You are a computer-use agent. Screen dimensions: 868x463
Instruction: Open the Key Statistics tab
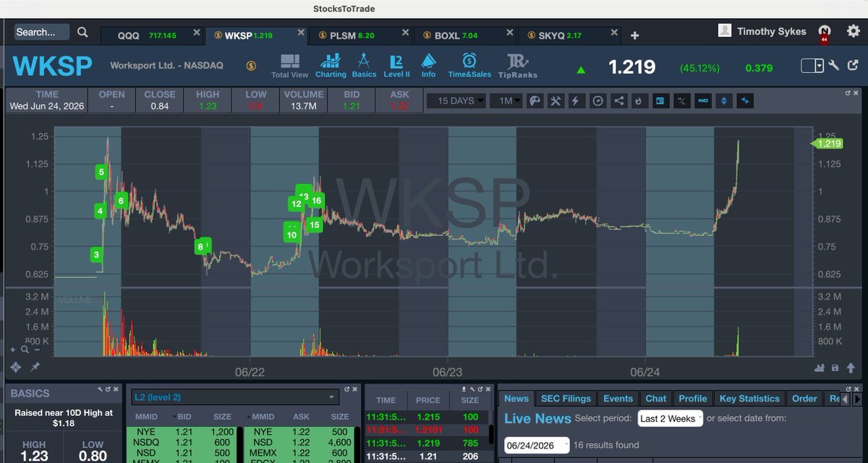click(749, 399)
